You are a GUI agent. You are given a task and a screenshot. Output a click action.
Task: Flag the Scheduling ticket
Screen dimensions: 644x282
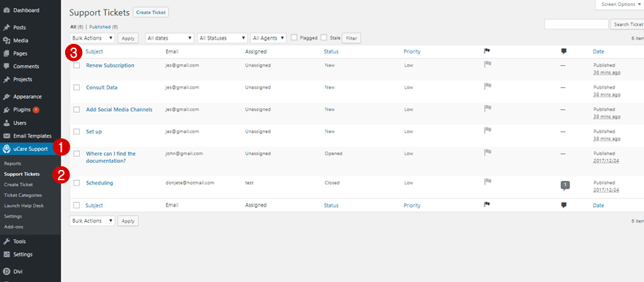[x=487, y=182]
